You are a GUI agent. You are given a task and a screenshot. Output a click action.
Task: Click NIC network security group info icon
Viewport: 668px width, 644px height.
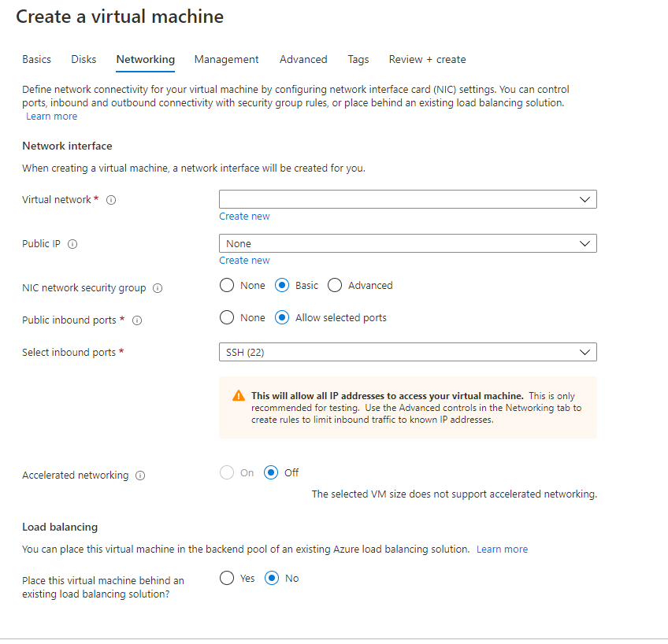coord(158,288)
